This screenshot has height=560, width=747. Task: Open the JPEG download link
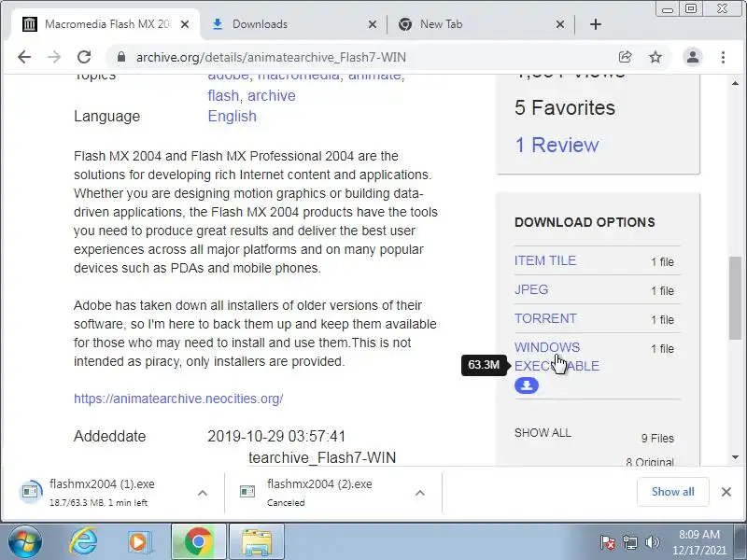pos(531,289)
